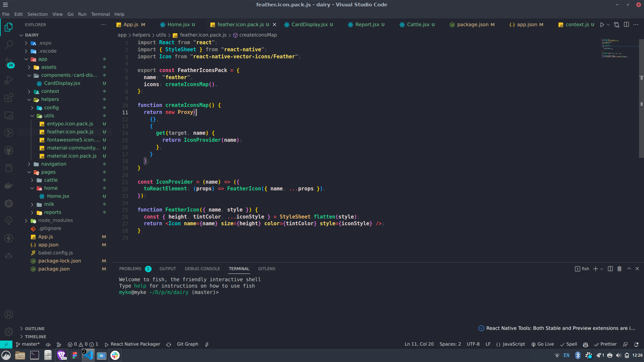The height and width of the screenshot is (362, 644).
Task: Collapse the utils folder
Action: click(49, 116)
